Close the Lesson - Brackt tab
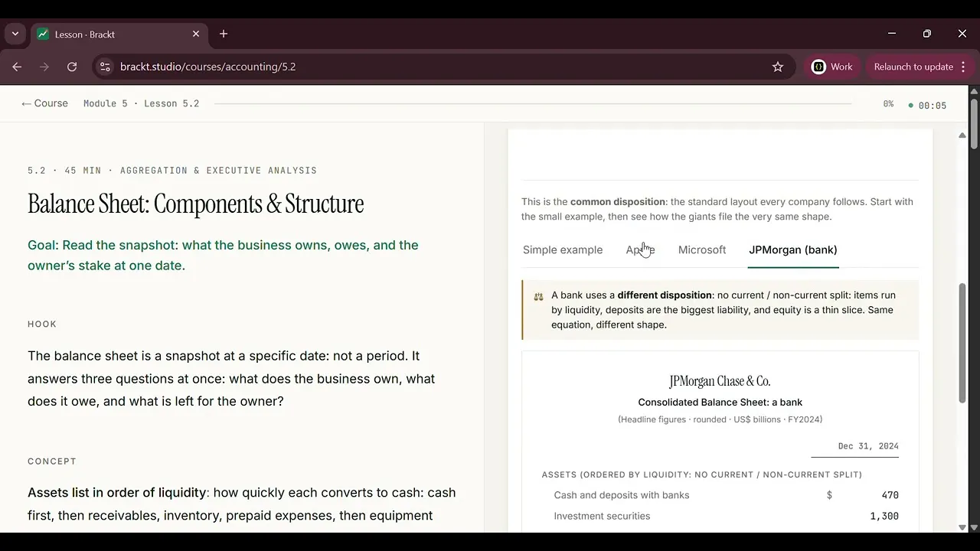The height and width of the screenshot is (551, 980). [196, 34]
